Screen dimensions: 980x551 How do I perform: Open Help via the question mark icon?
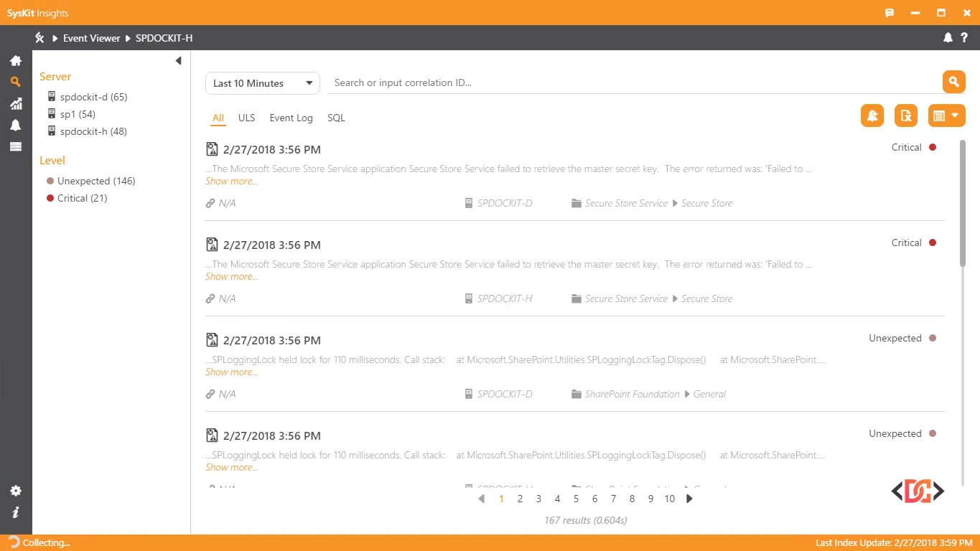[965, 38]
